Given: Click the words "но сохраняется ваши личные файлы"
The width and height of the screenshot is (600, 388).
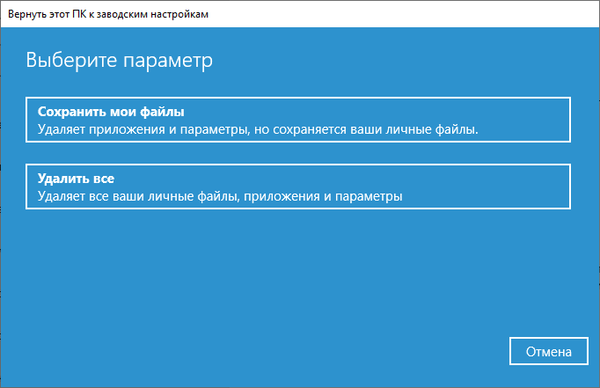Looking at the screenshot, I should point(366,130).
